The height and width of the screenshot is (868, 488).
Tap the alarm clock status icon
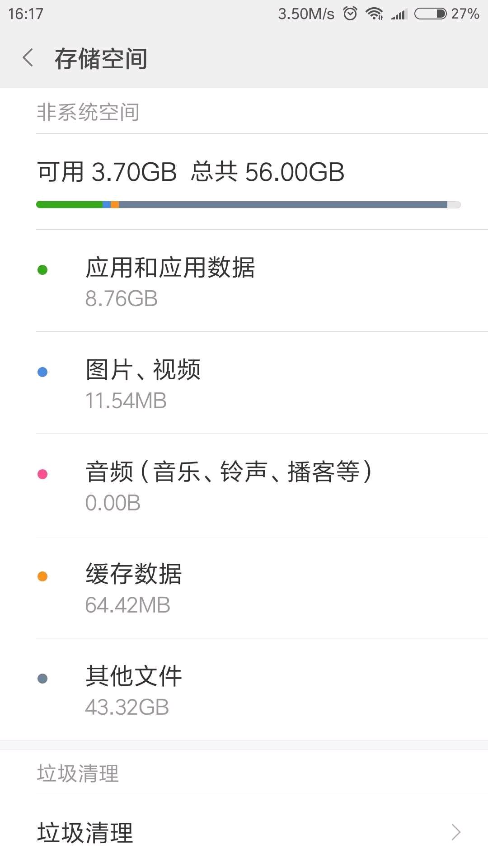350,14
